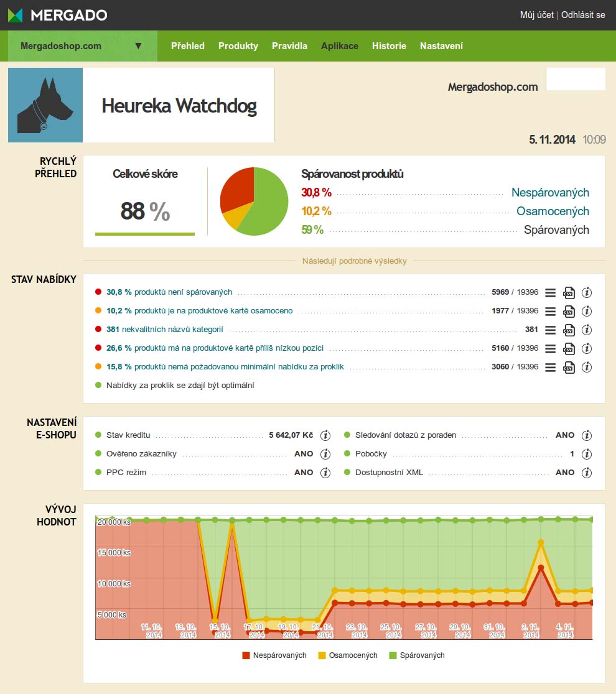Show info for lonely products row
This screenshot has width=616, height=694.
tap(587, 311)
